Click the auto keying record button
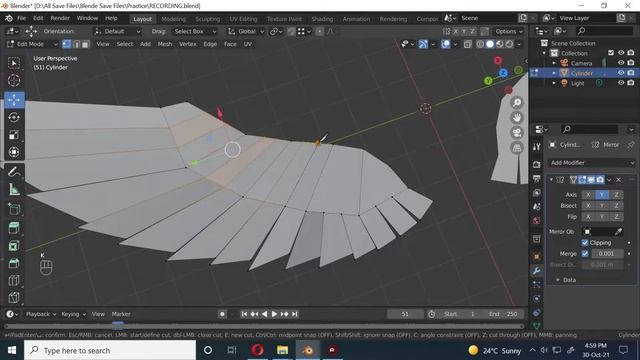The width and height of the screenshot is (640, 360). (222, 314)
